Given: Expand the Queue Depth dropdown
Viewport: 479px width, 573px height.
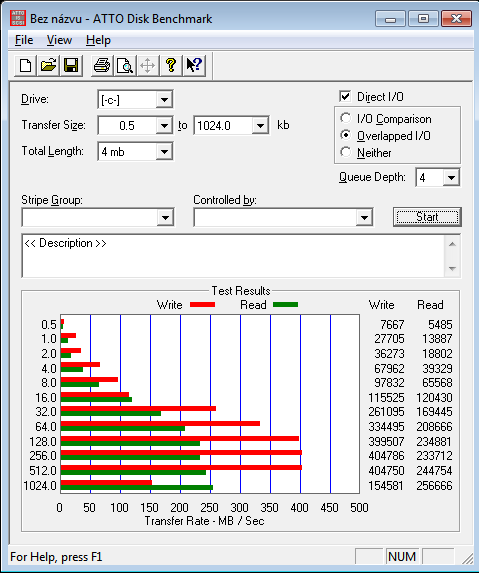Looking at the screenshot, I should click(452, 178).
